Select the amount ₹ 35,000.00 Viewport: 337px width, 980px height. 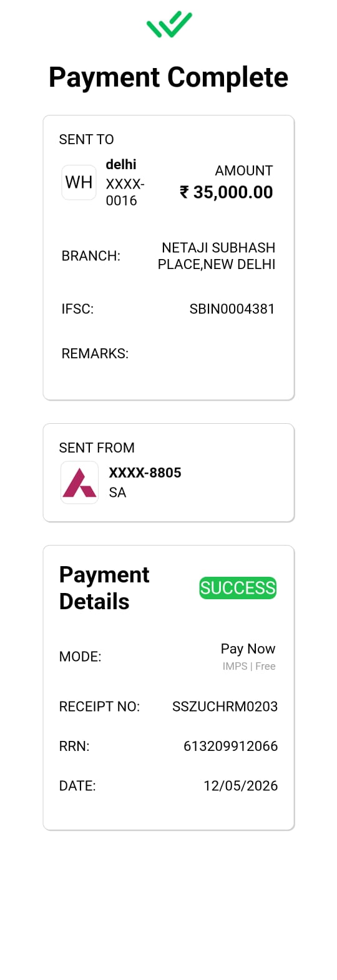point(227,192)
